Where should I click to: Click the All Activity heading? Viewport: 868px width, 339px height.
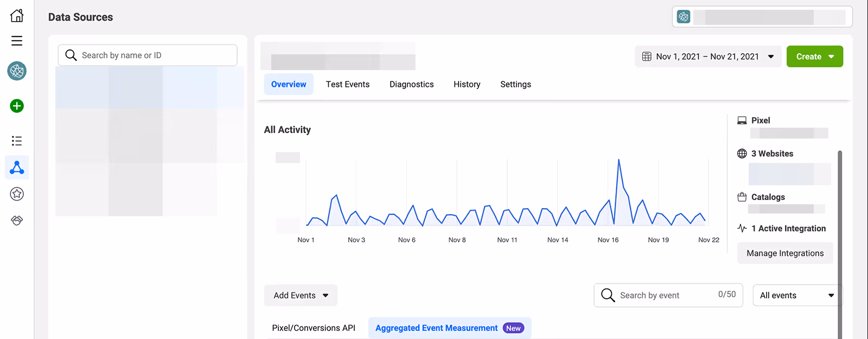coord(288,130)
